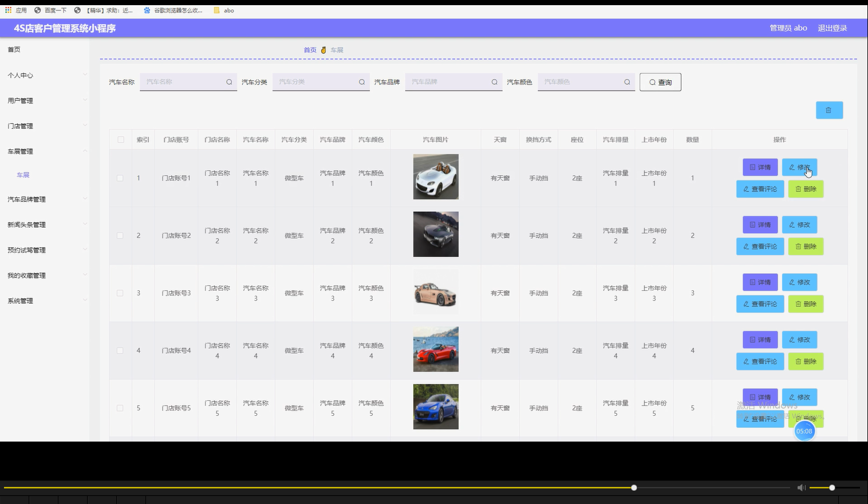The width and height of the screenshot is (868, 504).
Task: Click 删除 for row 3
Action: 806,304
